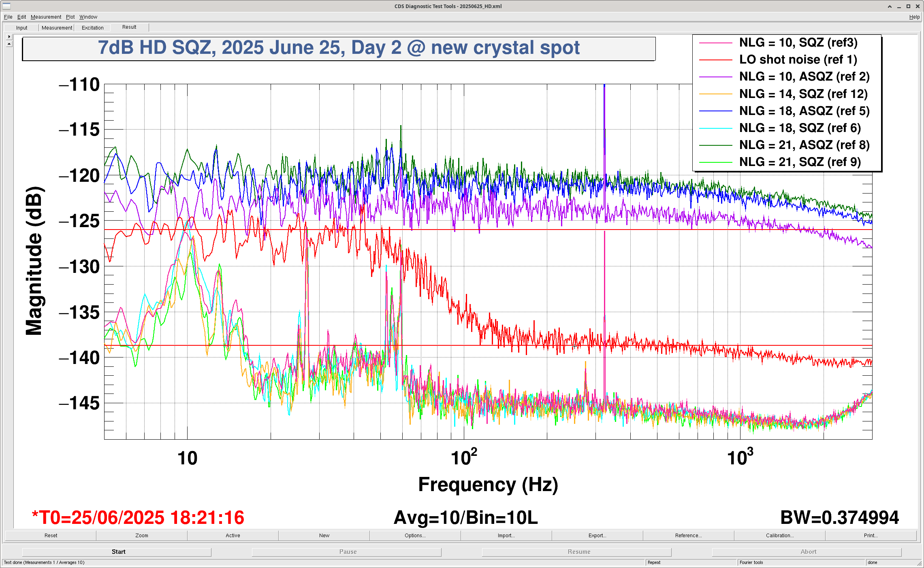This screenshot has width=924, height=568.
Task: Click the red T0 timestamp text
Action: [x=138, y=518]
